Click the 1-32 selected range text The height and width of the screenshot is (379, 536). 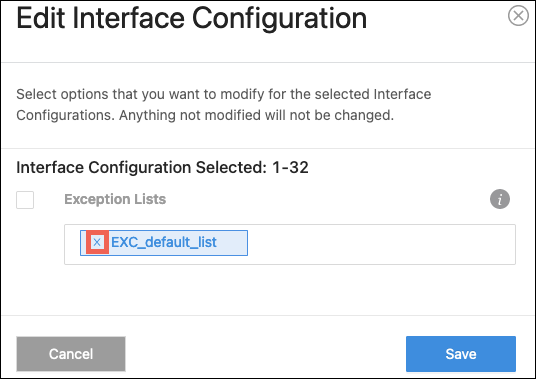pyautogui.click(x=291, y=167)
